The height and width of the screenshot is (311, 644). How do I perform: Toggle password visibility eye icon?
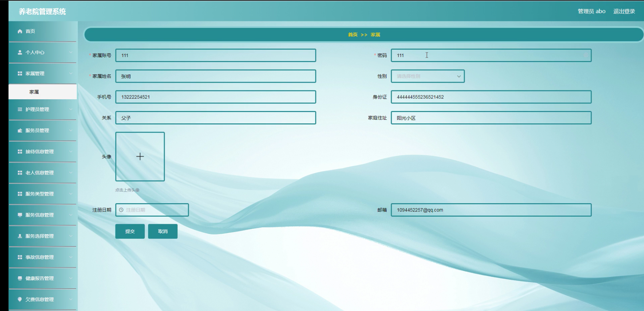(586, 55)
